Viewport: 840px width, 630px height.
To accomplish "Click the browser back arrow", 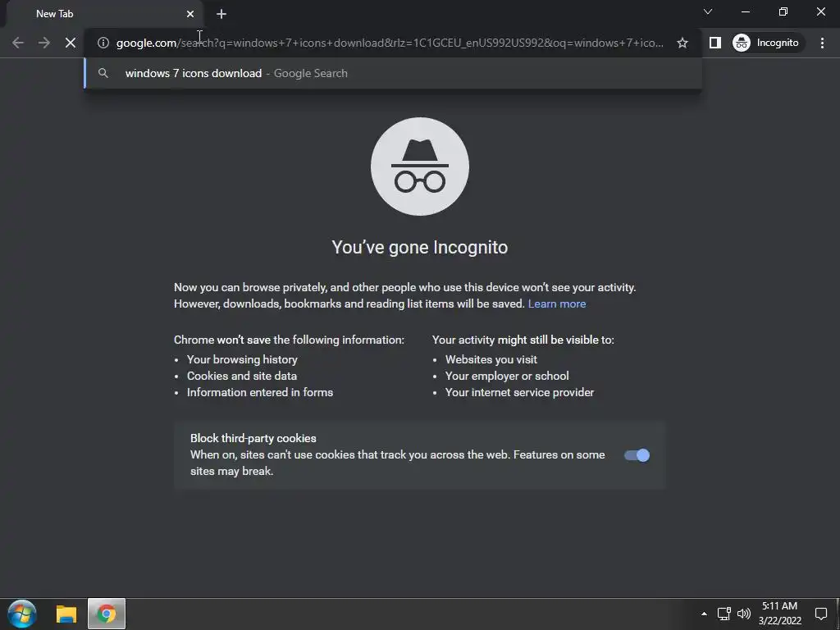I will [18, 43].
